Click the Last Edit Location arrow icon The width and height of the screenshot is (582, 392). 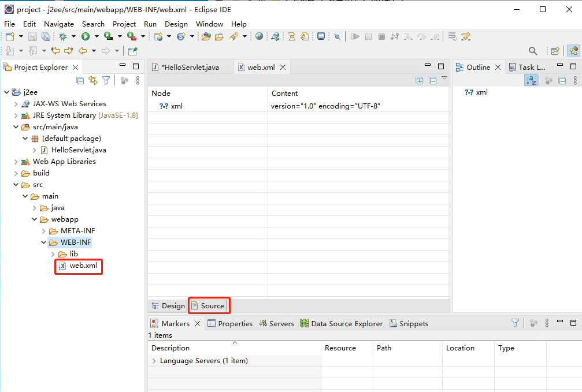(x=55, y=51)
